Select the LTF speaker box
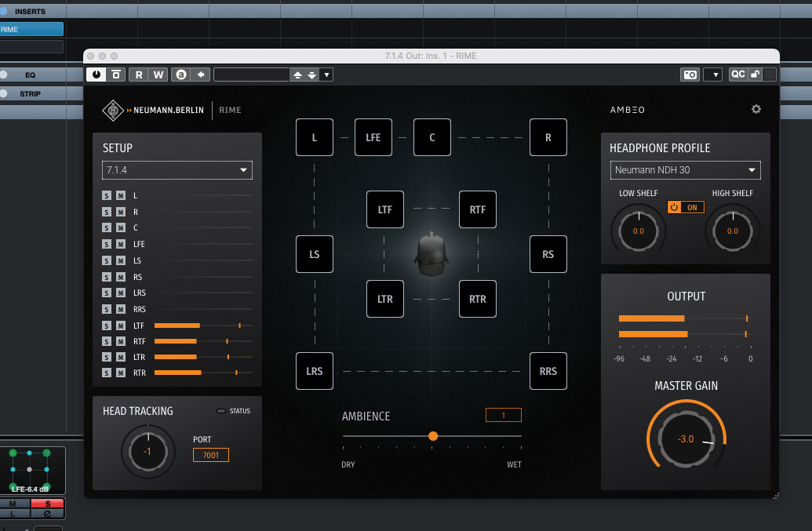The image size is (812, 531). click(385, 209)
